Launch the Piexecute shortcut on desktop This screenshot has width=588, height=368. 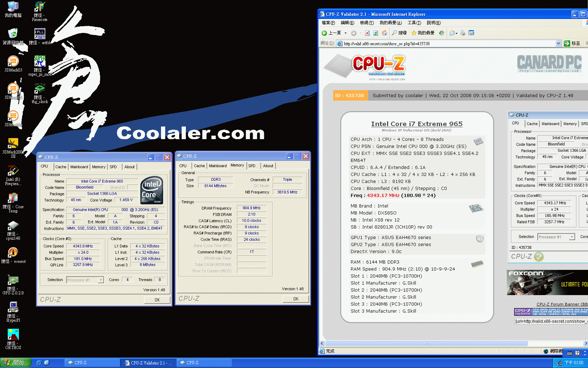pyautogui.click(x=40, y=12)
